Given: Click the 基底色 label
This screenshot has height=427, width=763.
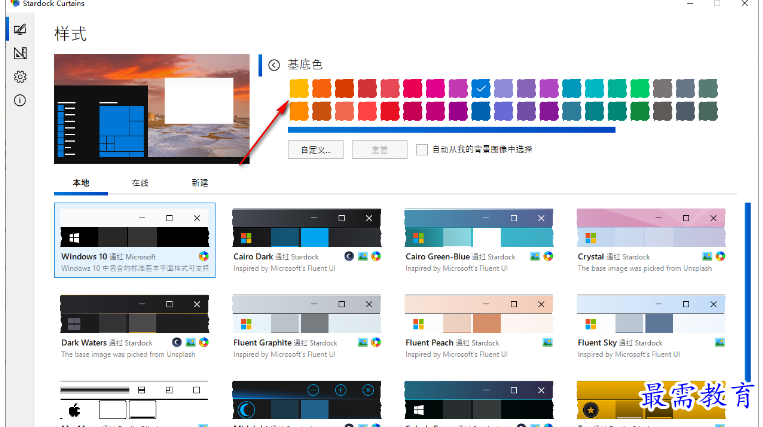Looking at the screenshot, I should point(305,65).
